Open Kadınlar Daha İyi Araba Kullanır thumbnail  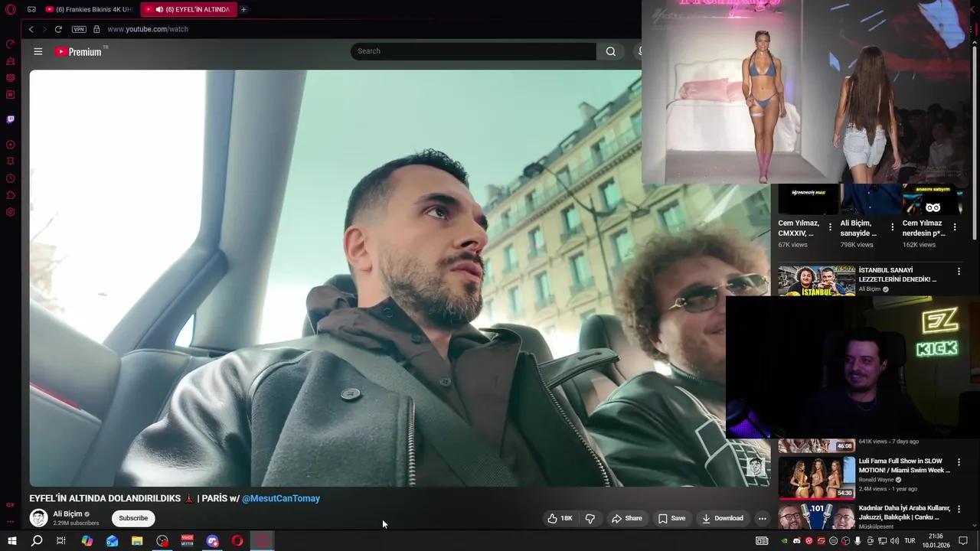816,517
